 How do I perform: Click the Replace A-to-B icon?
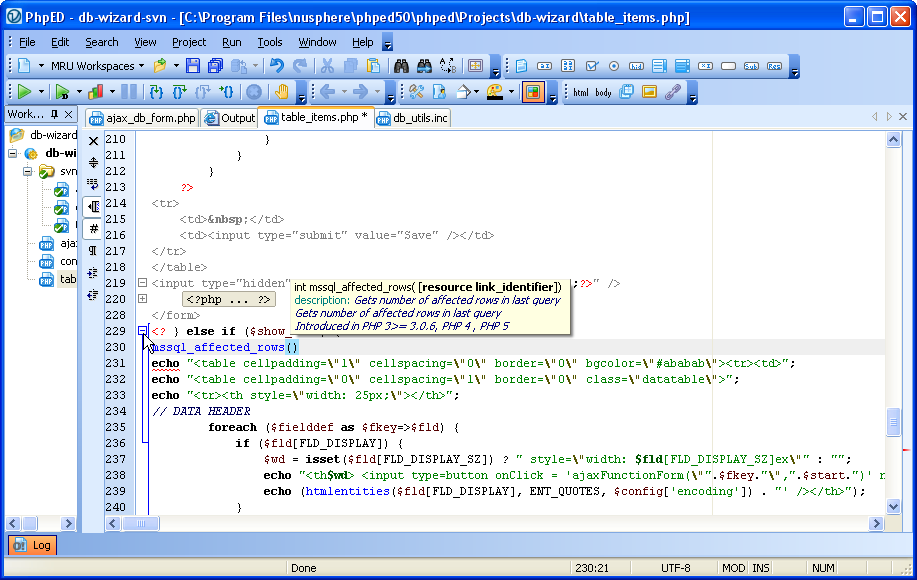pyautogui.click(x=448, y=66)
